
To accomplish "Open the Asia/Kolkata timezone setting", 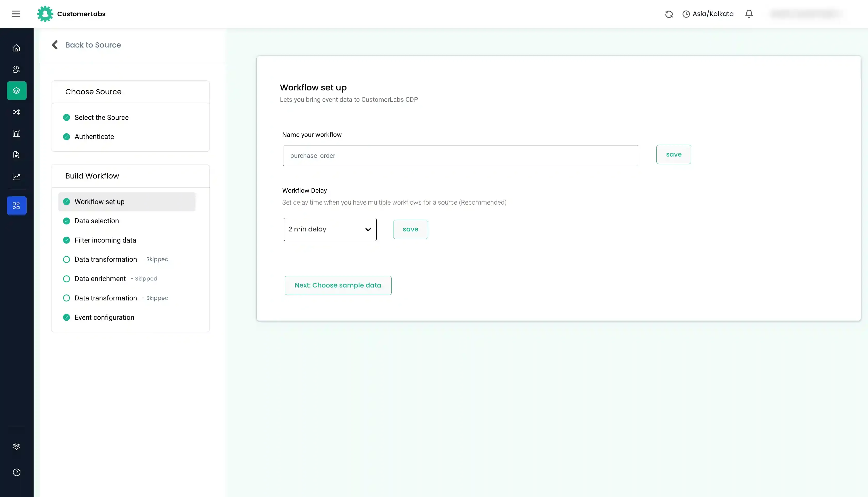I will [x=708, y=14].
